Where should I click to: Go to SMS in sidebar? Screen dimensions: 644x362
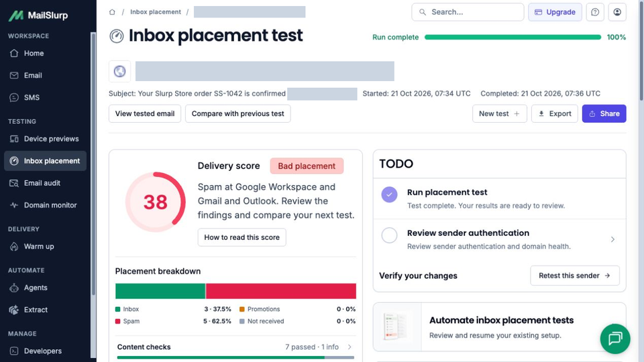click(45, 98)
